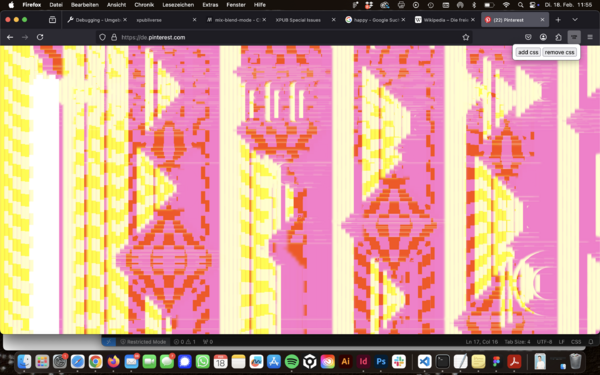The height and width of the screenshot is (375, 600).
Task: Open Slack from the Dock
Action: click(x=399, y=361)
